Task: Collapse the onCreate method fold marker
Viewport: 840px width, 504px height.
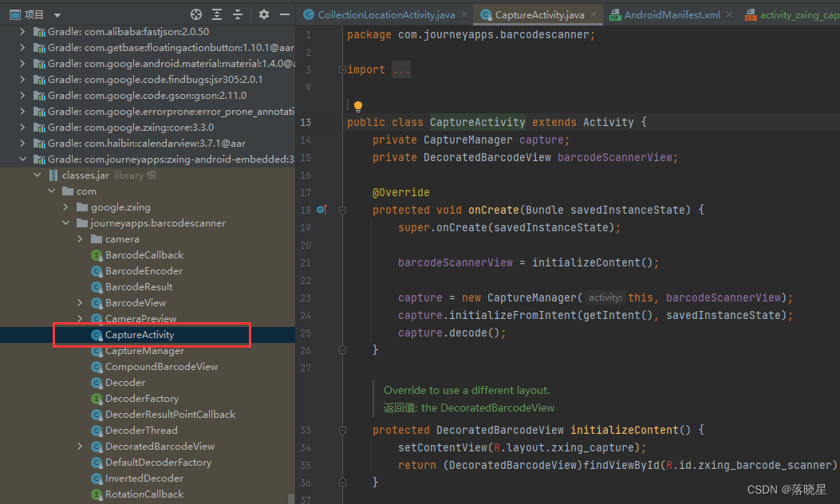Action: [343, 210]
